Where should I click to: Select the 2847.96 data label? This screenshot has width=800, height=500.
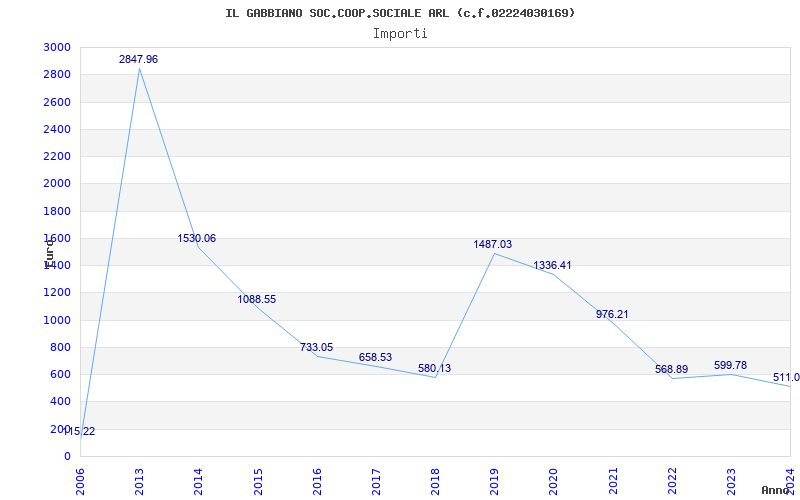(x=138, y=59)
